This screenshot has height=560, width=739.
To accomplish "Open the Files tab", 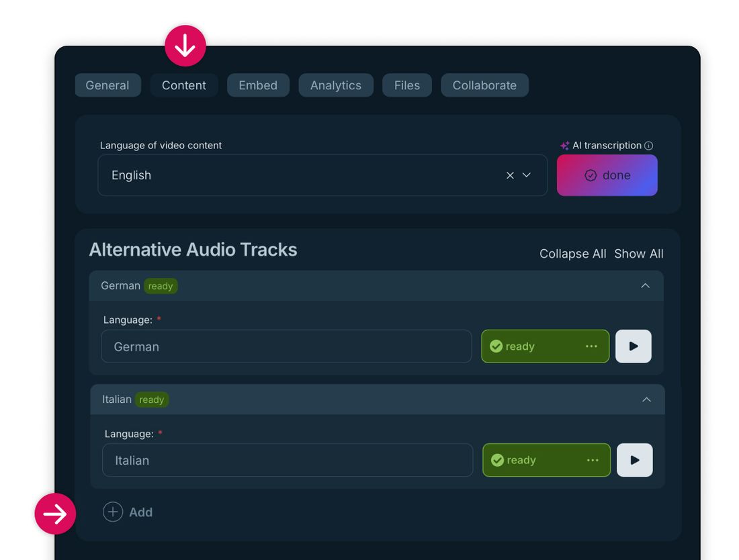I will [406, 85].
